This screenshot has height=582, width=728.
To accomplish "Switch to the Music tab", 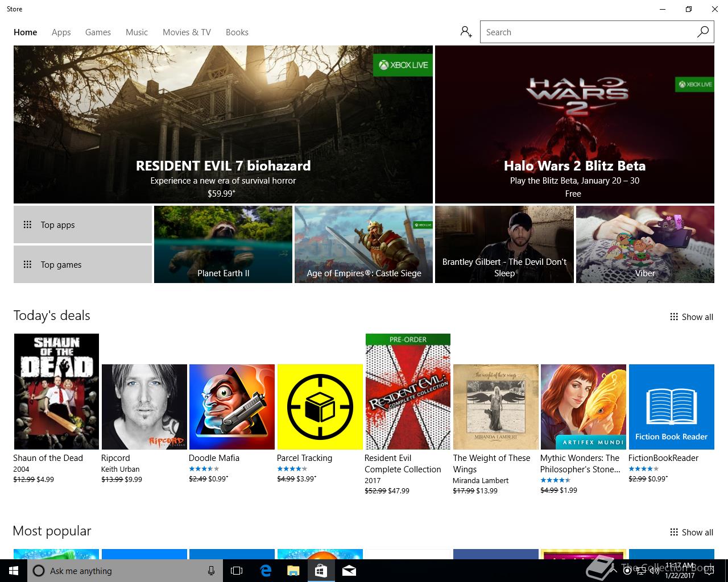I will pyautogui.click(x=136, y=32).
